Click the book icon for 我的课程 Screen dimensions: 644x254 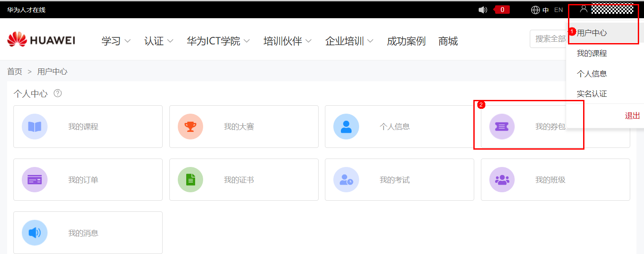(x=35, y=127)
